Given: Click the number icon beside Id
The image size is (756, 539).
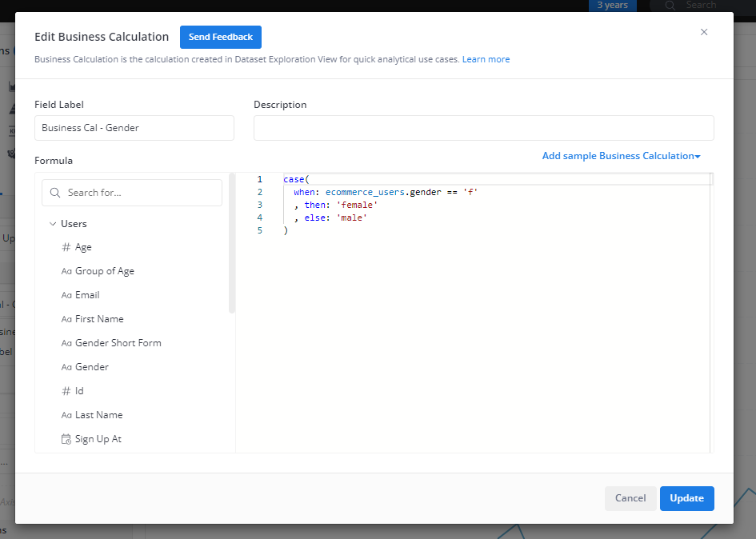Looking at the screenshot, I should (66, 391).
